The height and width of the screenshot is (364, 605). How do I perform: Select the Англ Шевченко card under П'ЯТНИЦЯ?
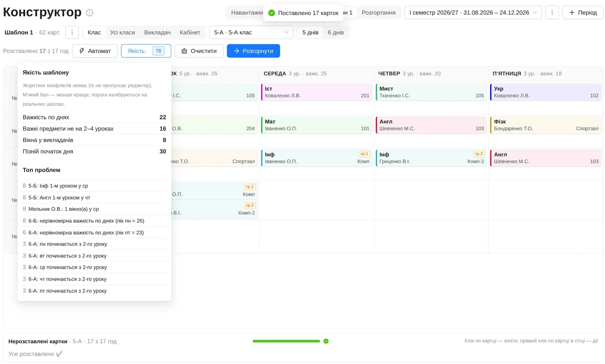(545, 158)
